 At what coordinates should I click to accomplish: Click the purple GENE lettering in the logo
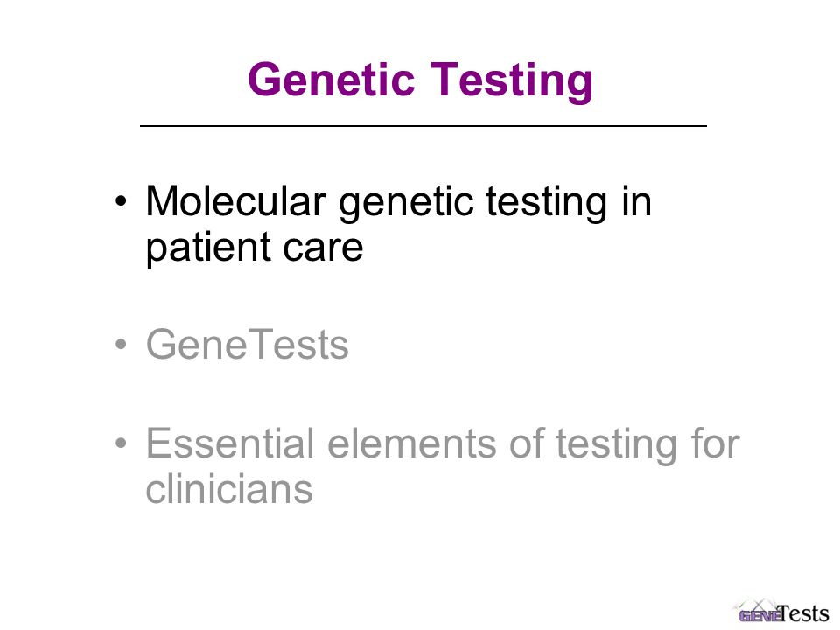[759, 616]
